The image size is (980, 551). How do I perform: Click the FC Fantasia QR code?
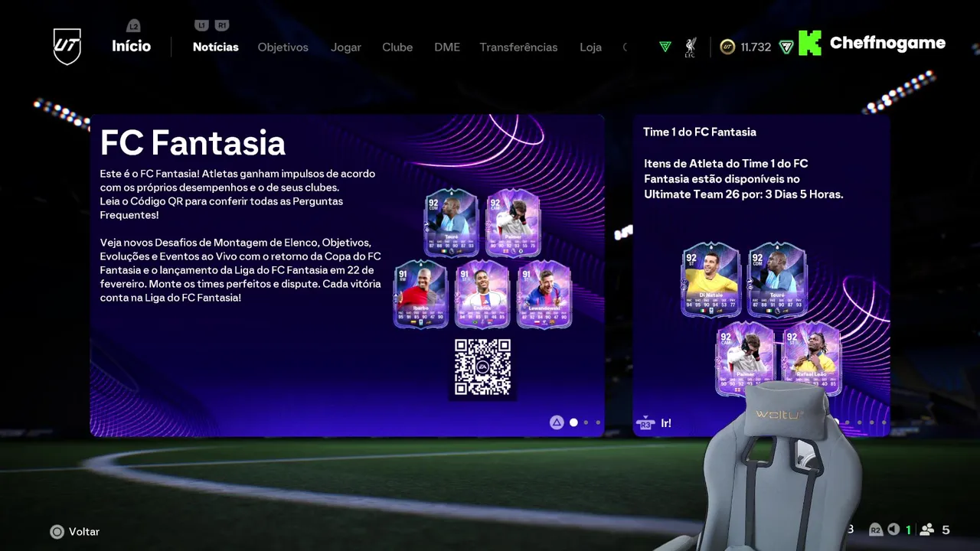(x=482, y=367)
